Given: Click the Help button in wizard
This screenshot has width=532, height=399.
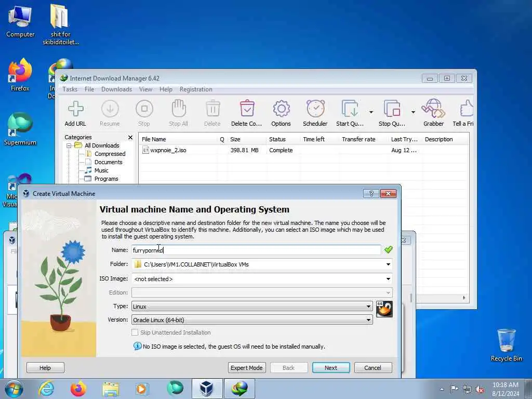Looking at the screenshot, I should click(45, 368).
